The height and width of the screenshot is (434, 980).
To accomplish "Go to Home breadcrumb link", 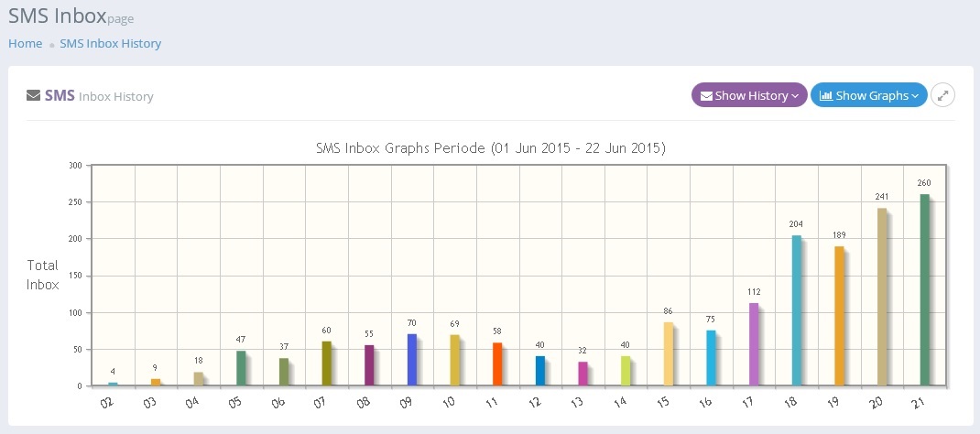I will point(26,43).
